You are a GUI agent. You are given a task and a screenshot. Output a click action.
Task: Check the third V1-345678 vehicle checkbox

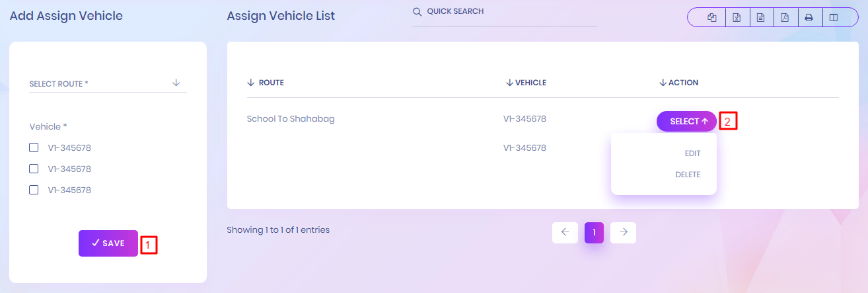click(x=34, y=190)
